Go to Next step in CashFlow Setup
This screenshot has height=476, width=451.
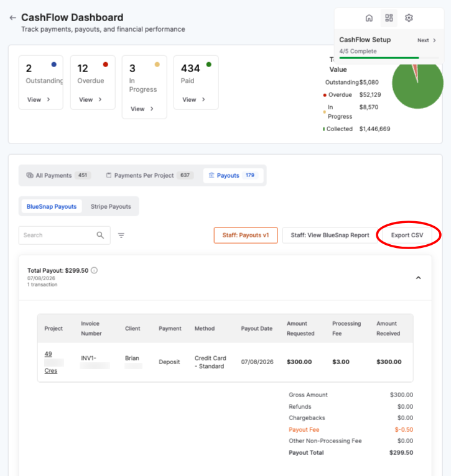[426, 40]
